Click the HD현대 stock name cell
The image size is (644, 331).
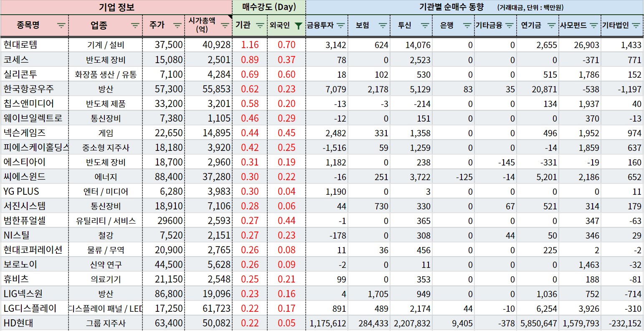(34, 323)
